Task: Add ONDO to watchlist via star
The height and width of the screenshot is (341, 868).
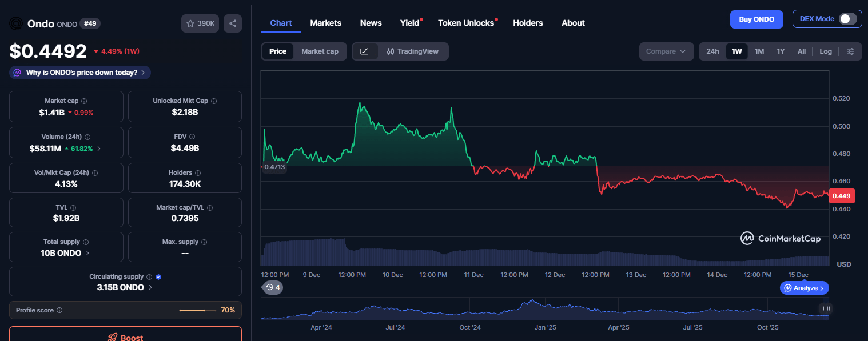Action: (x=200, y=23)
